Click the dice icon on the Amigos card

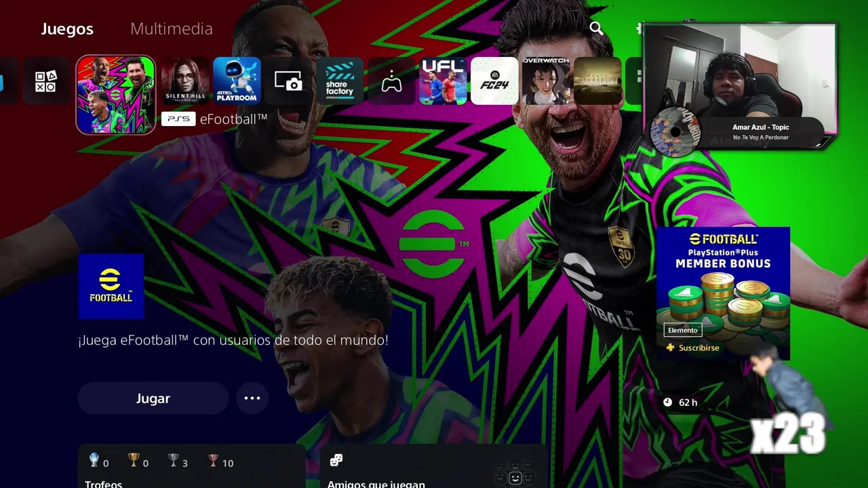click(336, 461)
